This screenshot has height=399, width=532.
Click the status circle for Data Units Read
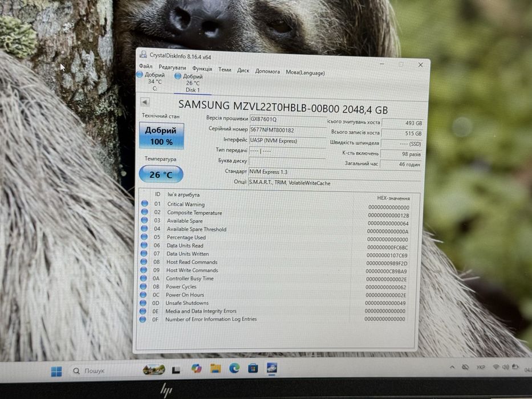(x=144, y=245)
